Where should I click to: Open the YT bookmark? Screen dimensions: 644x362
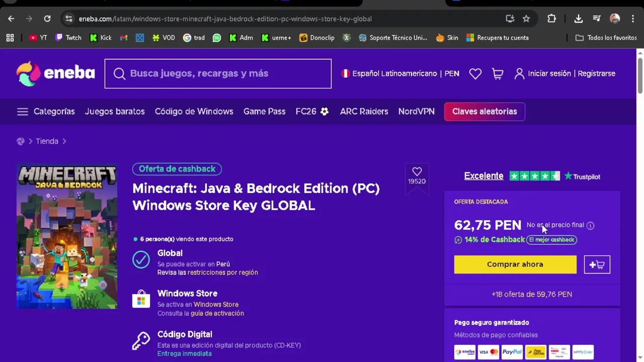pyautogui.click(x=38, y=38)
